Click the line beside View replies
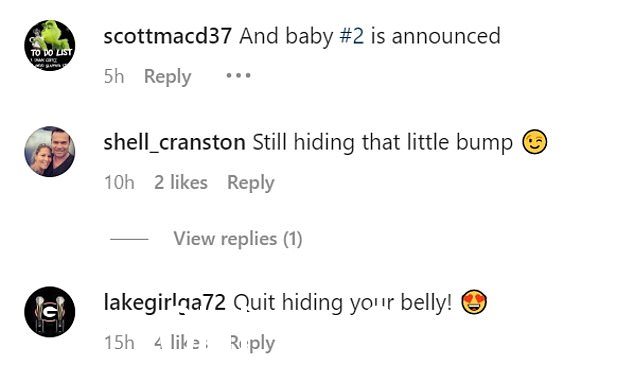This screenshot has width=634, height=365. coord(129,239)
